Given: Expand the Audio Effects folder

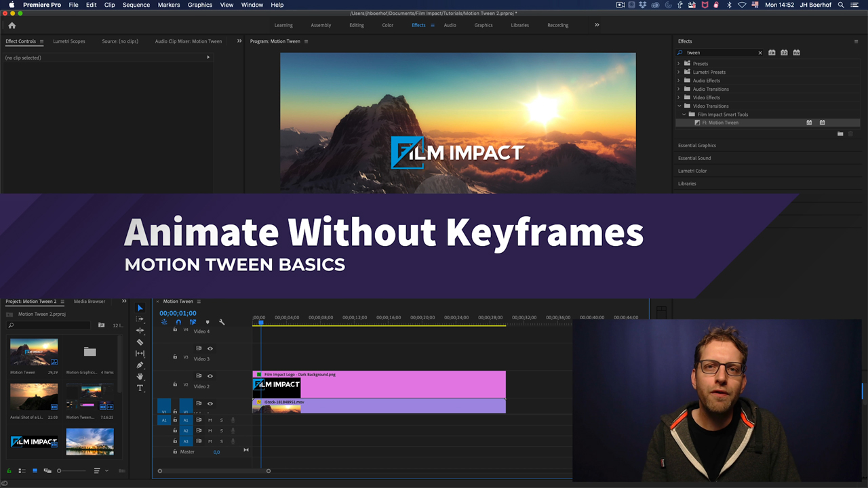Looking at the screenshot, I should pos(679,81).
